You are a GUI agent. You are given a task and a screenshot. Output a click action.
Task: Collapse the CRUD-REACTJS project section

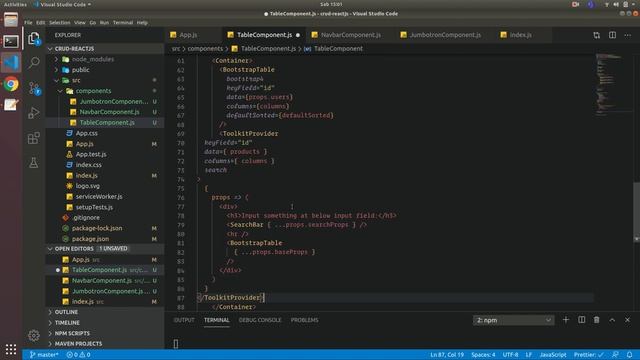[106, 49]
